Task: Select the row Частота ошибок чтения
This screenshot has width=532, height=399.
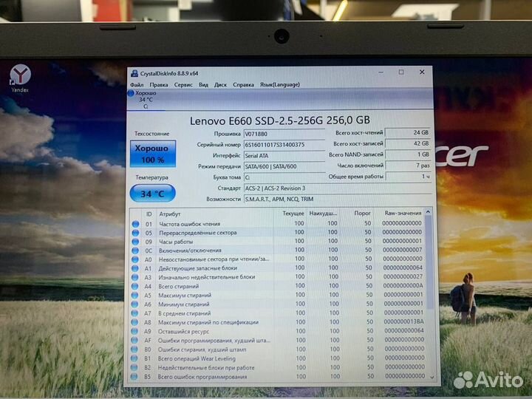Action: [x=277, y=224]
